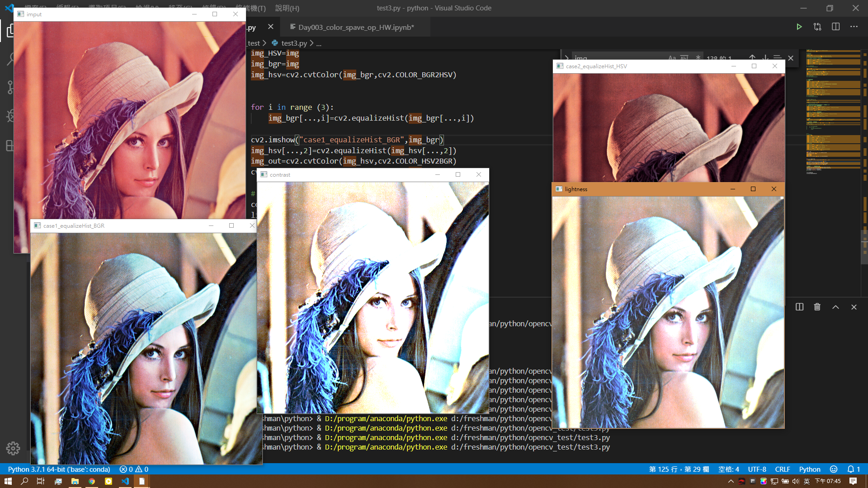Expand replace mode in the find widget
Screen dimensions: 868x488
pyautogui.click(x=566, y=58)
